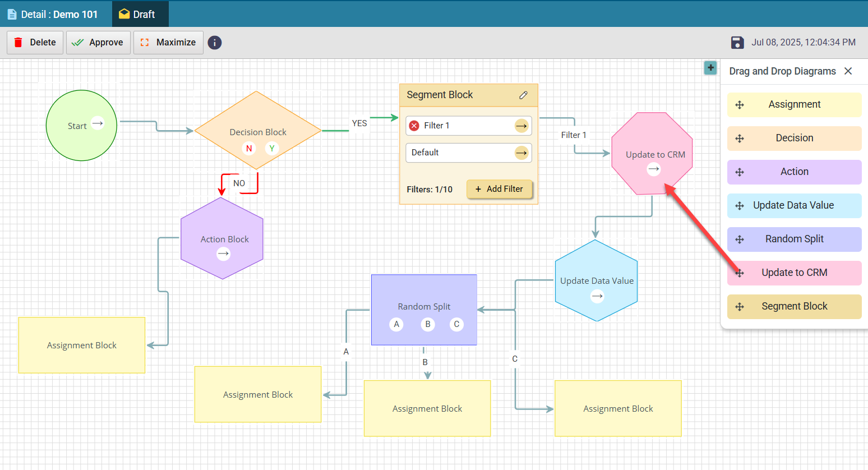Select the NO connector label
868x470 pixels.
[239, 183]
